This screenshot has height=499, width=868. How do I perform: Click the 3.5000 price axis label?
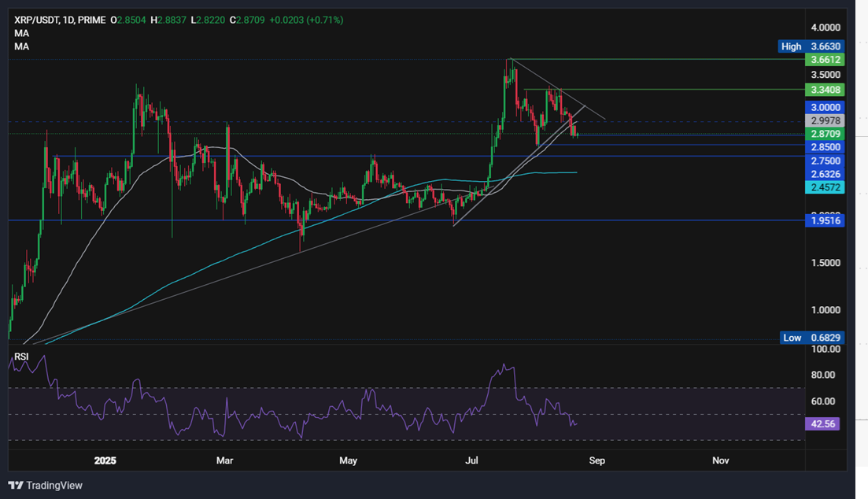point(826,75)
